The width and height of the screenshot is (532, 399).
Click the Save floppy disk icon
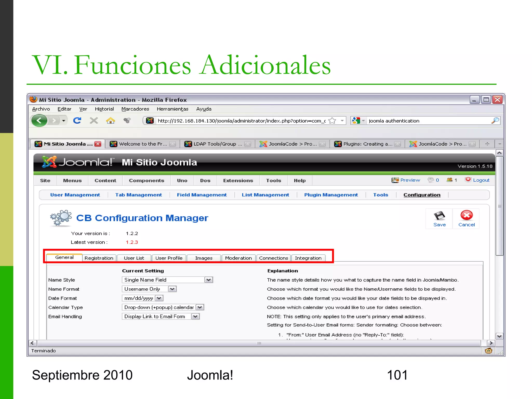[440, 219]
